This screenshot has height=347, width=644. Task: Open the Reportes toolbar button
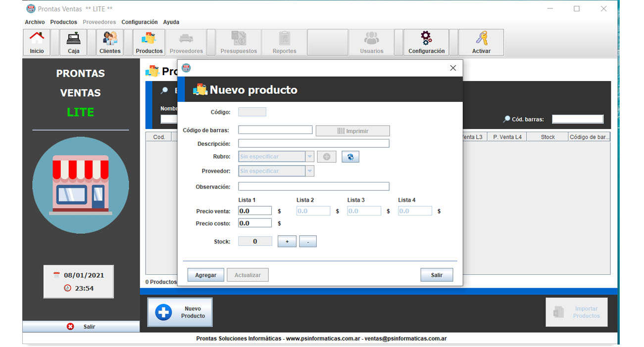[284, 43]
